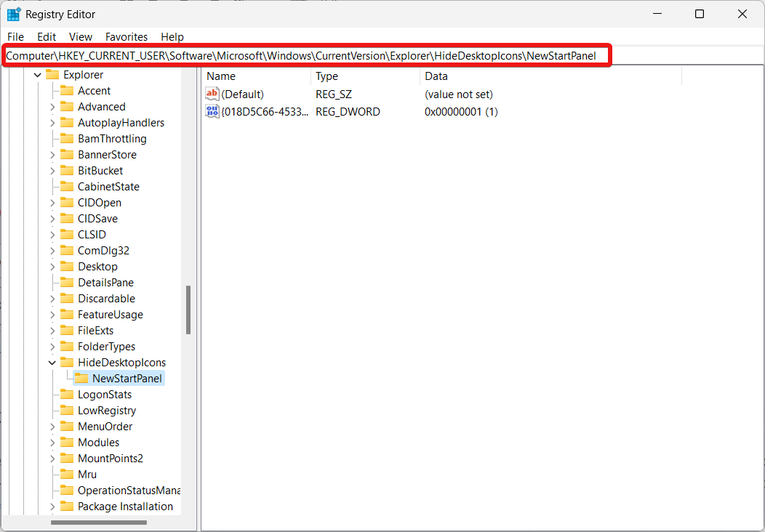This screenshot has height=532, width=765.
Task: Click the CabinetState folder icon
Action: 67,187
